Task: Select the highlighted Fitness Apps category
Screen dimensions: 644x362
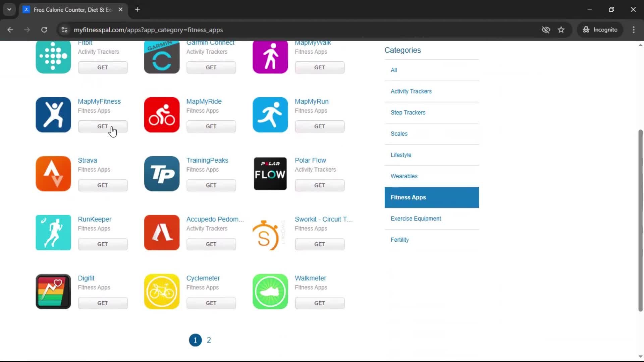Action: (x=432, y=197)
